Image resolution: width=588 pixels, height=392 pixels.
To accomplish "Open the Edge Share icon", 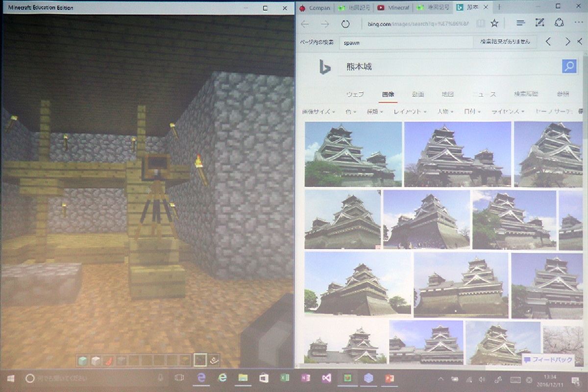I will coord(559,23).
